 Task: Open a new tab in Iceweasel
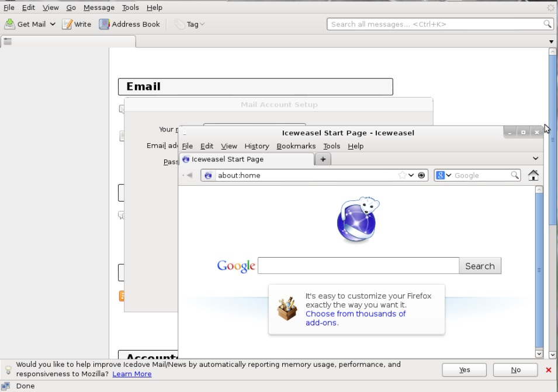[x=323, y=159]
